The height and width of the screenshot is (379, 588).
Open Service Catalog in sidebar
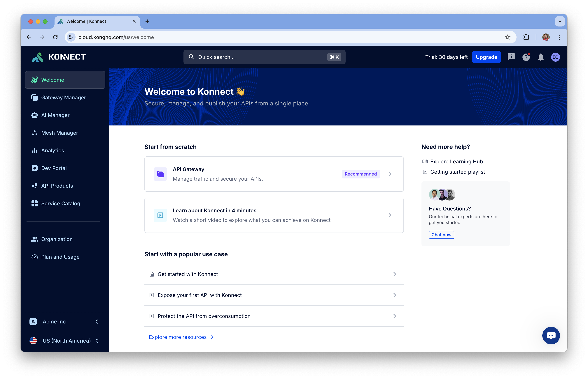[65, 203]
